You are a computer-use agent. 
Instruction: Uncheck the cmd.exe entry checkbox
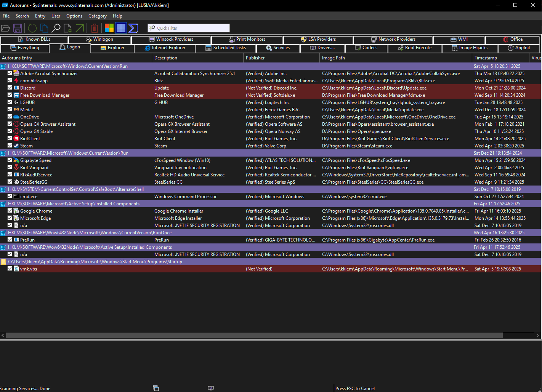pos(10,197)
